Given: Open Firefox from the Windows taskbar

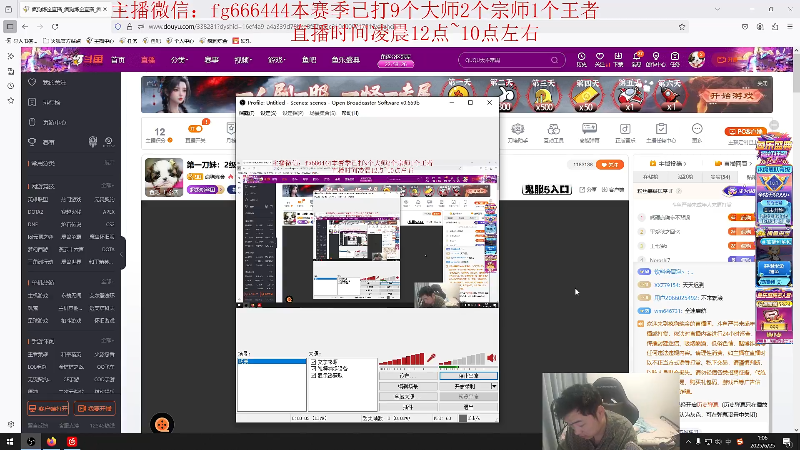Looking at the screenshot, I should pyautogui.click(x=52, y=441).
